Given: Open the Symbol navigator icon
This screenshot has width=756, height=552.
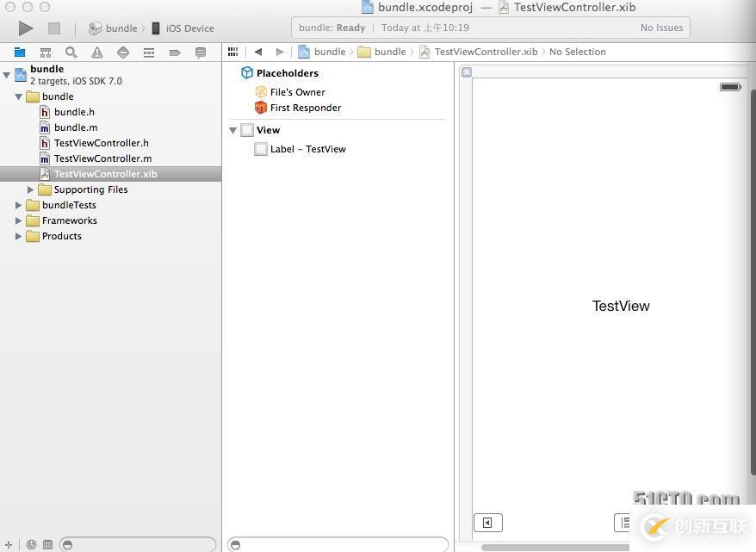Looking at the screenshot, I should [46, 53].
